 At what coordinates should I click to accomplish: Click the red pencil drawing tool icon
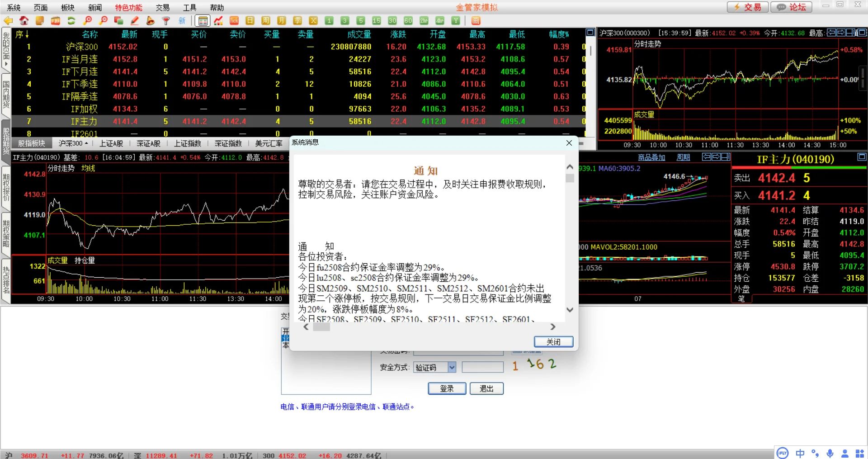[x=135, y=21]
